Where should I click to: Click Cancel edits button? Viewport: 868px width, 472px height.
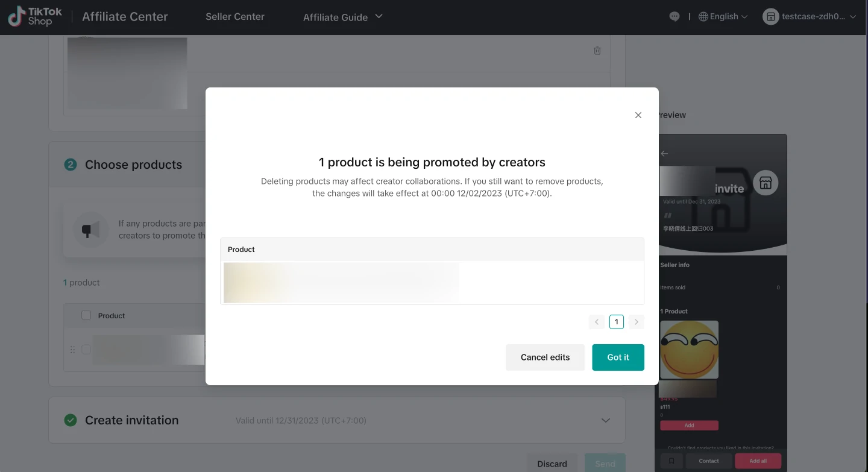[x=545, y=357]
